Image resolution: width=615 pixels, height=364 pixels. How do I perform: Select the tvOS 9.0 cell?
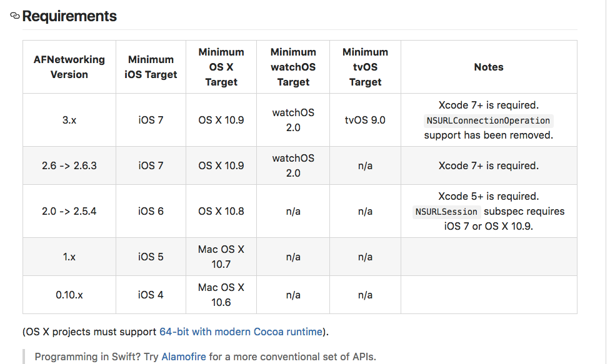tap(365, 120)
